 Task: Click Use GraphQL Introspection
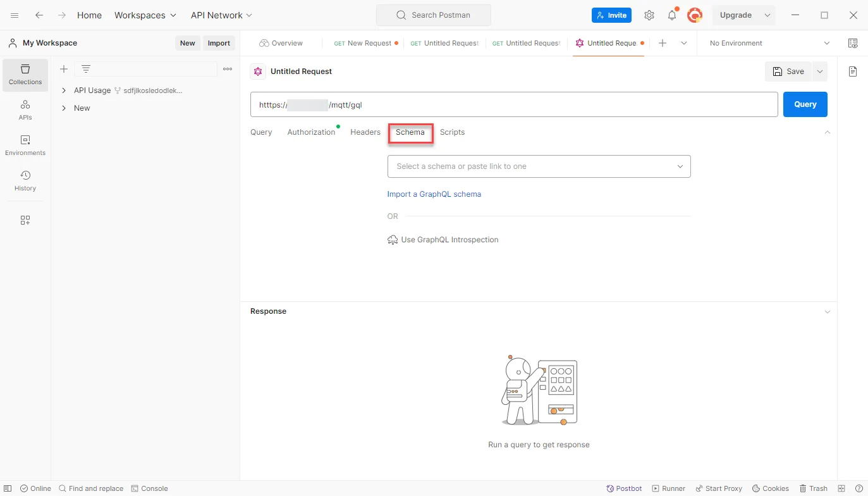443,240
